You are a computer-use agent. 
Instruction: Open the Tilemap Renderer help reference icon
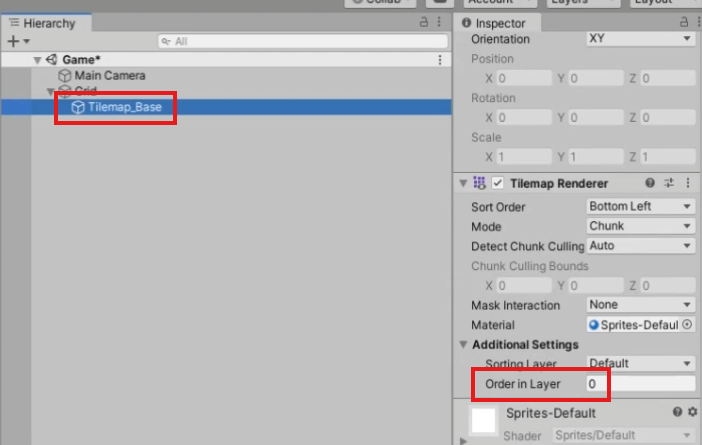(650, 183)
